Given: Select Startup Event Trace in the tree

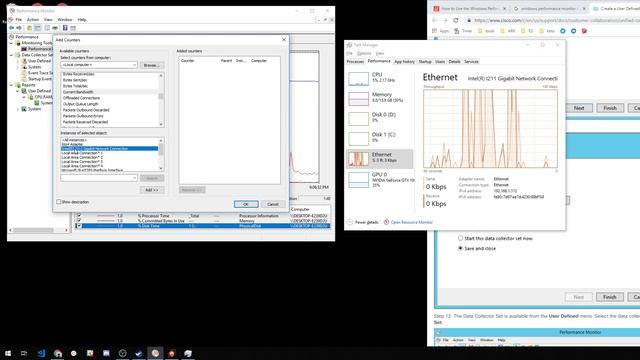Looking at the screenshot, I should [40, 79].
